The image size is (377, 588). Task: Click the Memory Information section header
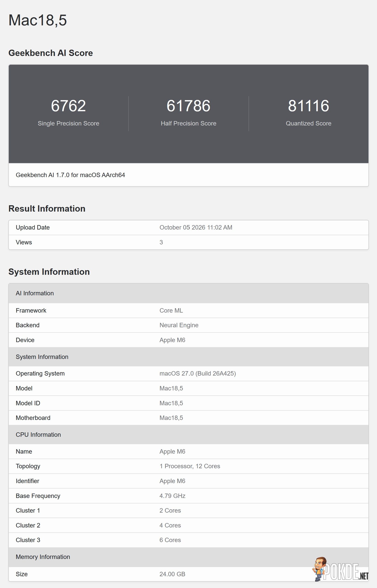click(189, 557)
